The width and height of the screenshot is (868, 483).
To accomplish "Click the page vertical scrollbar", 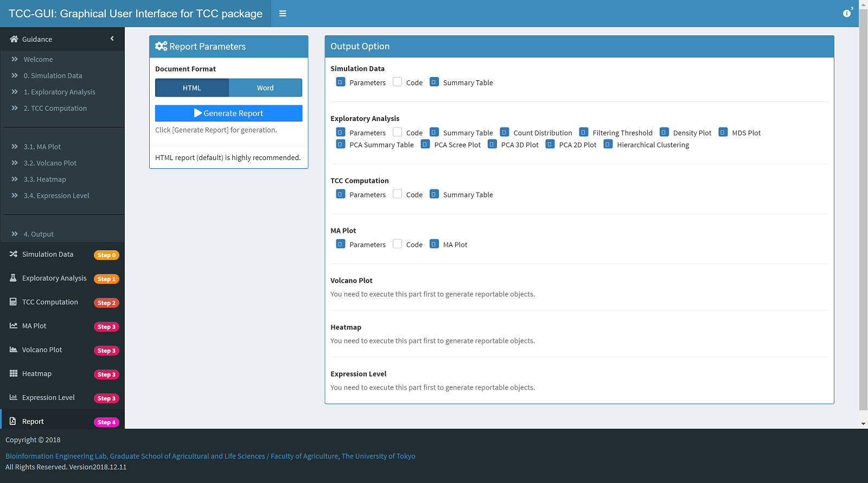I will 863,217.
